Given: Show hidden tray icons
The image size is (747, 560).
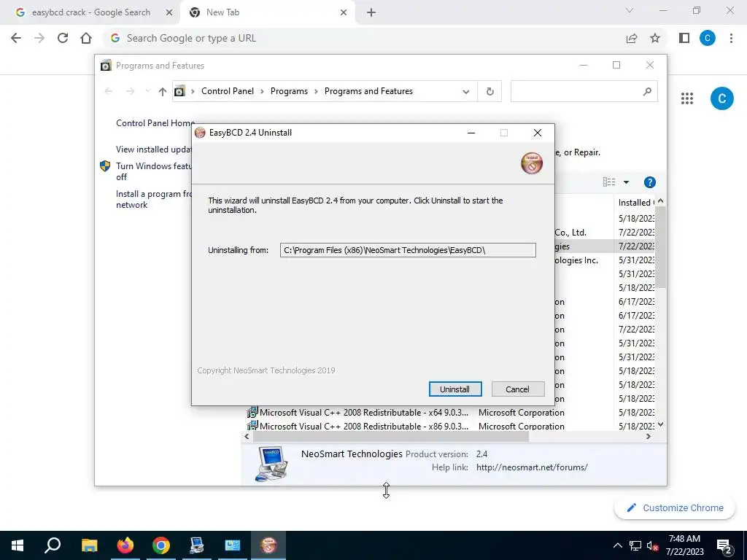Looking at the screenshot, I should click(617, 545).
